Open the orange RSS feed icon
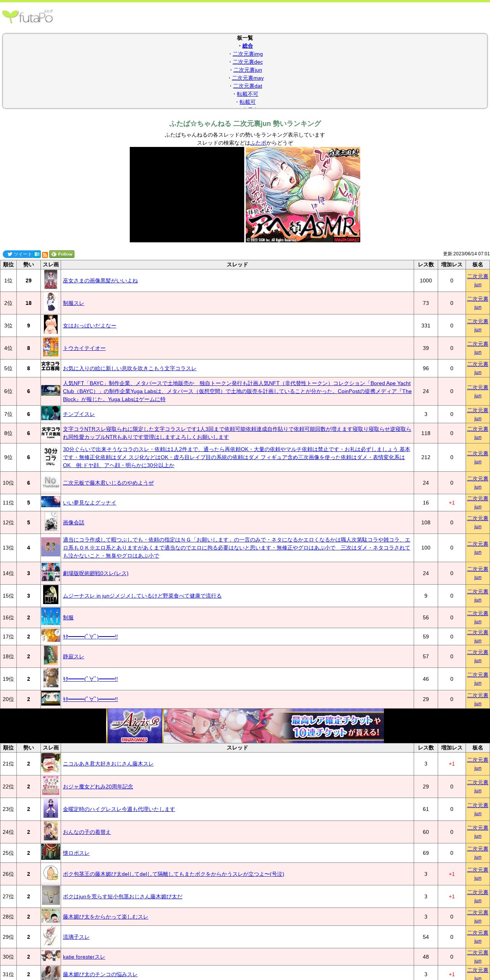The width and height of the screenshot is (490, 980). coord(45,255)
